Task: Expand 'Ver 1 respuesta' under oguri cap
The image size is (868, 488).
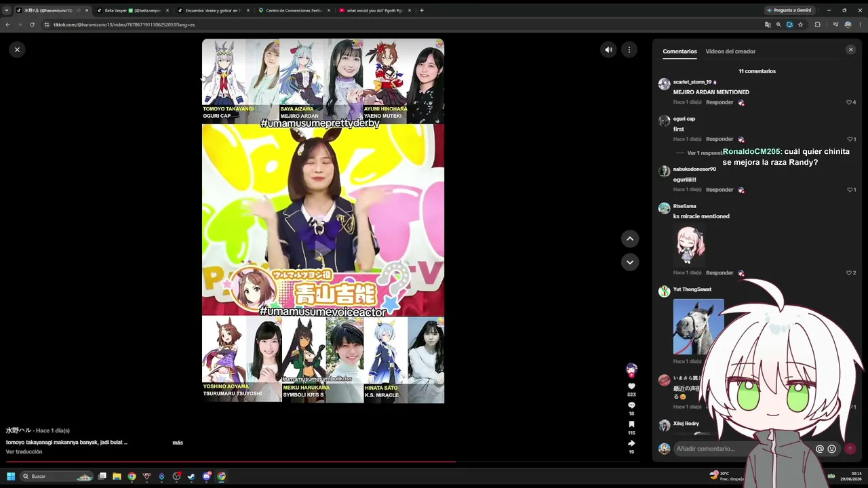Action: tap(704, 153)
